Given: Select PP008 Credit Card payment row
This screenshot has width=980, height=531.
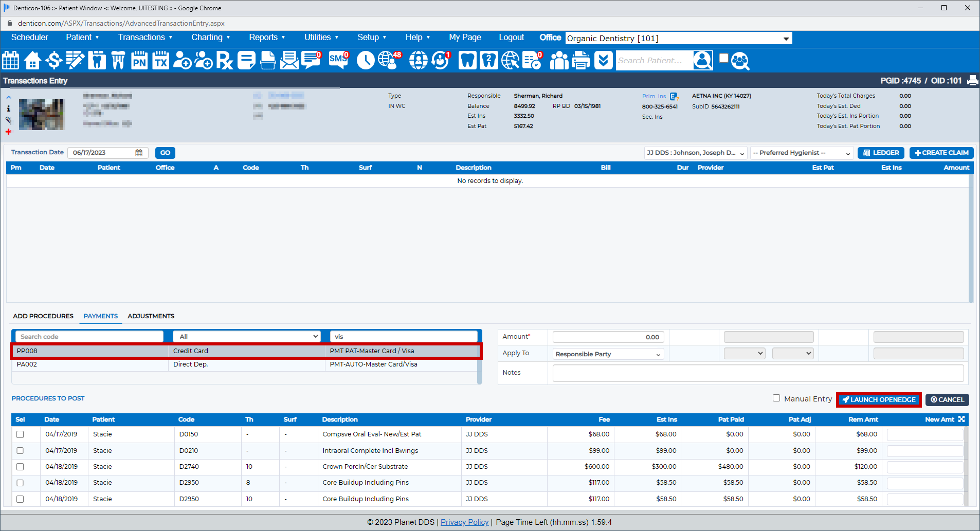Looking at the screenshot, I should [246, 351].
